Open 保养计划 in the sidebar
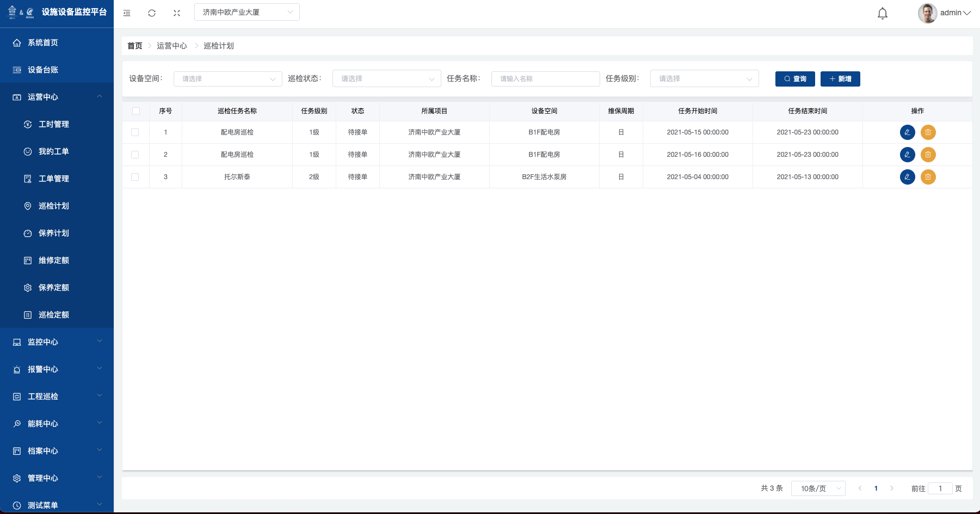 54,233
